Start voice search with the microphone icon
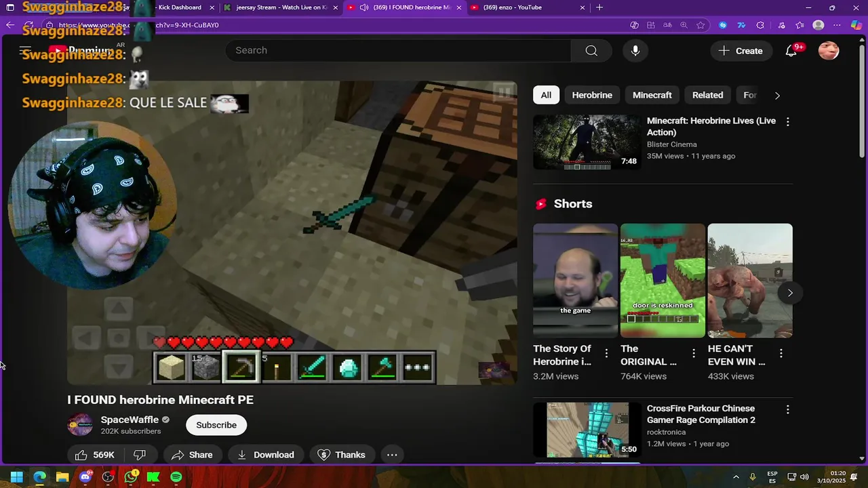868x488 pixels. pyautogui.click(x=635, y=51)
